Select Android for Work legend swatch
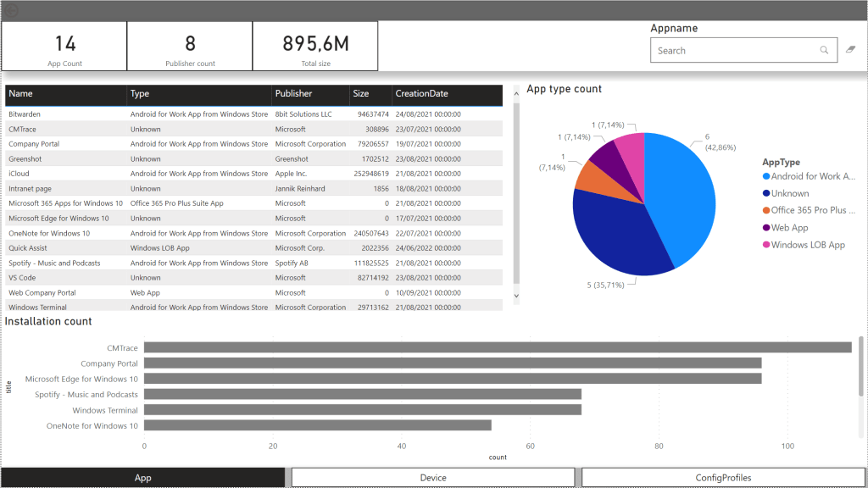This screenshot has height=488, width=868. pyautogui.click(x=765, y=176)
